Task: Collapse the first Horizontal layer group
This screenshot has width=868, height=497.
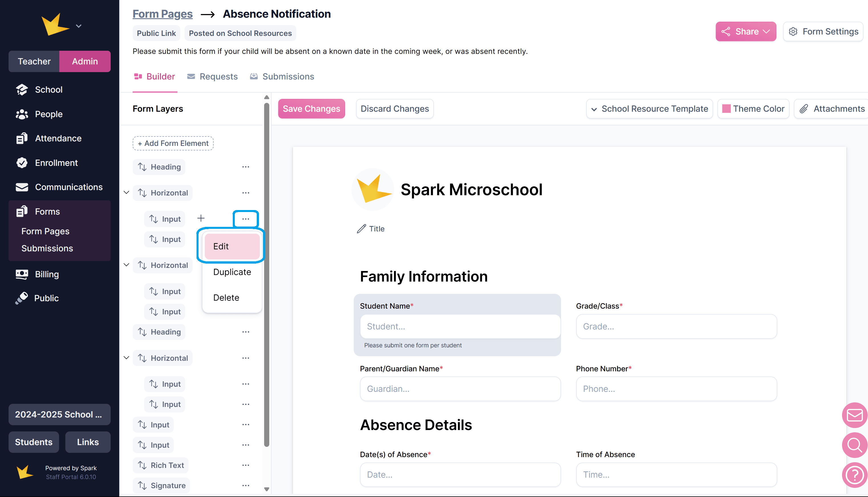Action: point(126,193)
